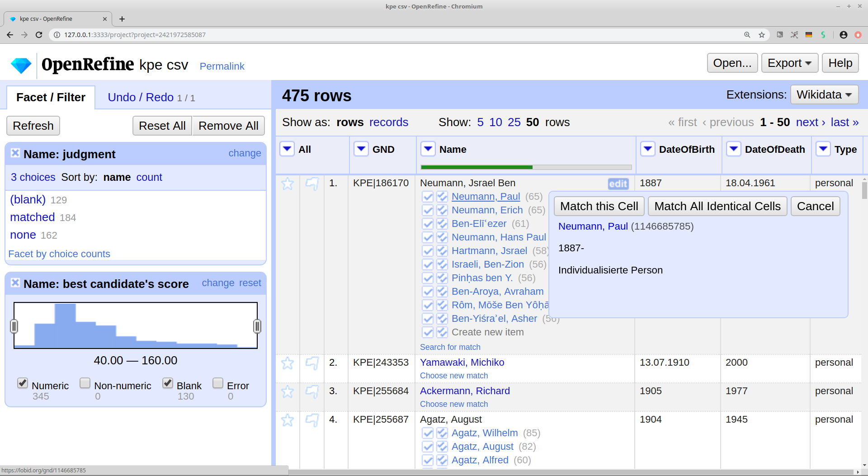
Task: Star row 1 Neumann, Jsrael Ben
Action: (x=288, y=184)
